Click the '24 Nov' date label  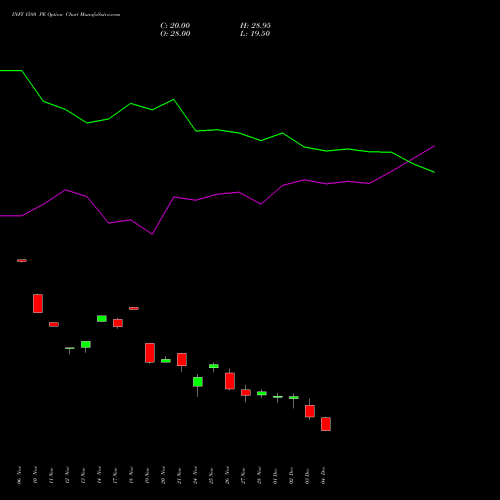pos(195,475)
